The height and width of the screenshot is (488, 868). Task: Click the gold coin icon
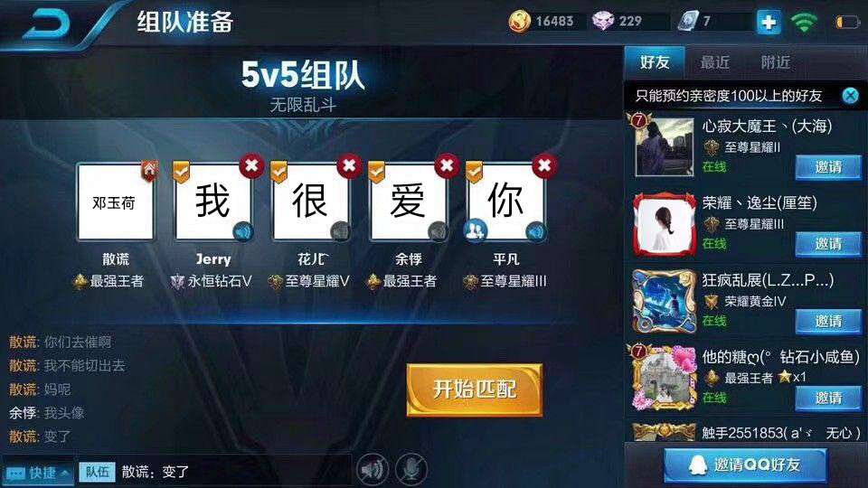click(x=519, y=22)
